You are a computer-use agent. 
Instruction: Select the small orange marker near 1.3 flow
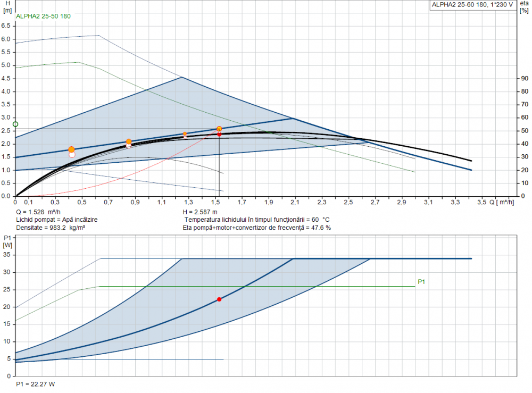[x=185, y=134]
